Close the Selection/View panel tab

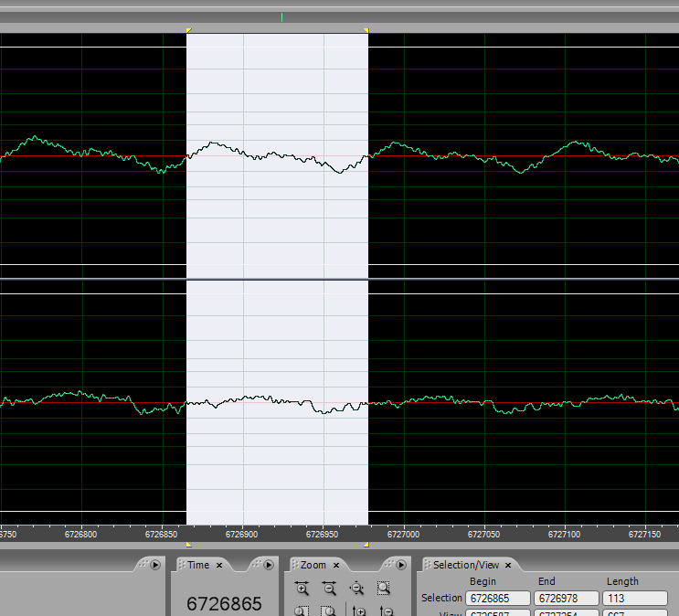[508, 565]
